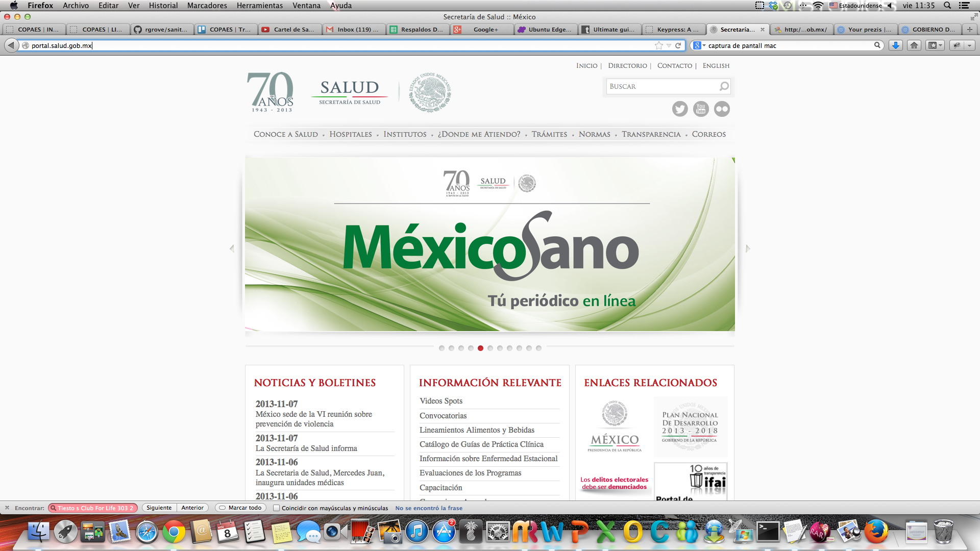The height and width of the screenshot is (551, 980).
Task: Open 'Trámites' in the site navigation
Action: coord(549,134)
